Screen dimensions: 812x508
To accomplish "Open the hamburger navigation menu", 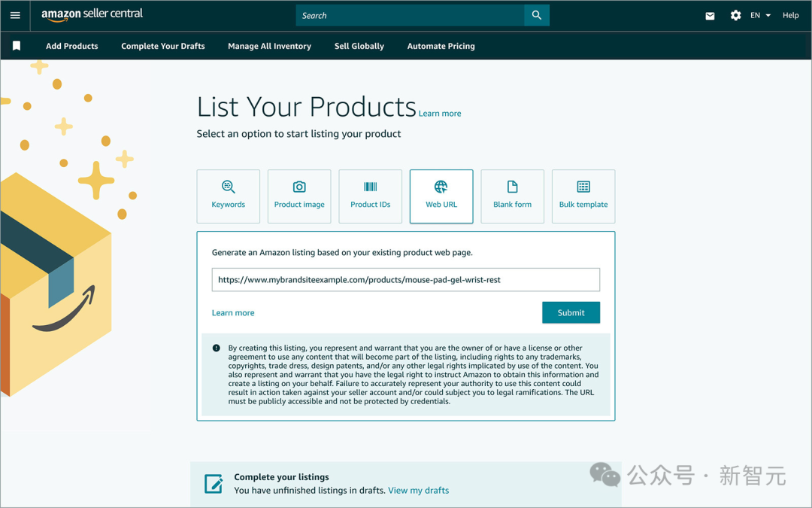I will [15, 16].
